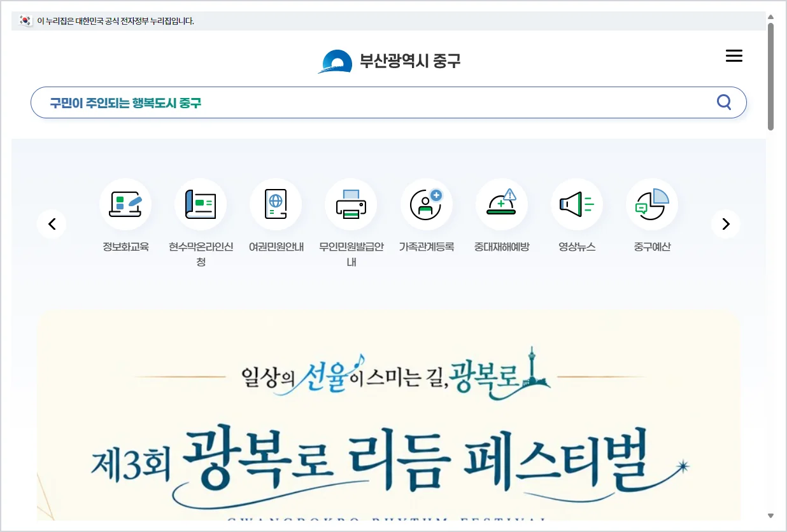Open the 영상뉴스 megaphone icon

point(577,204)
